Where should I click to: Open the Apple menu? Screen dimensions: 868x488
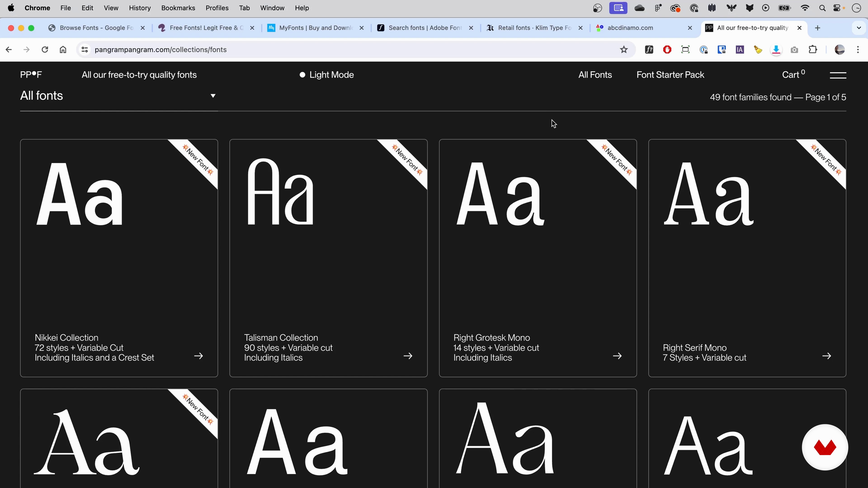tap(11, 8)
